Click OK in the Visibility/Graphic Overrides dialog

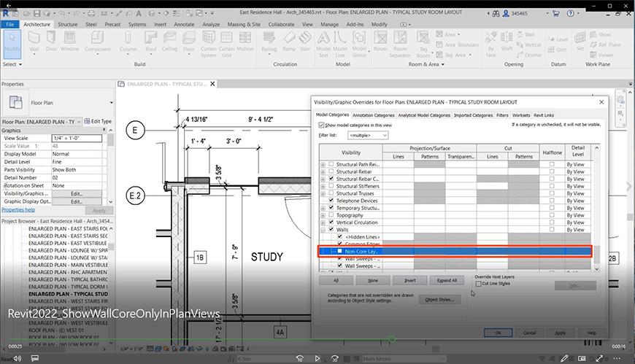pyautogui.click(x=498, y=333)
